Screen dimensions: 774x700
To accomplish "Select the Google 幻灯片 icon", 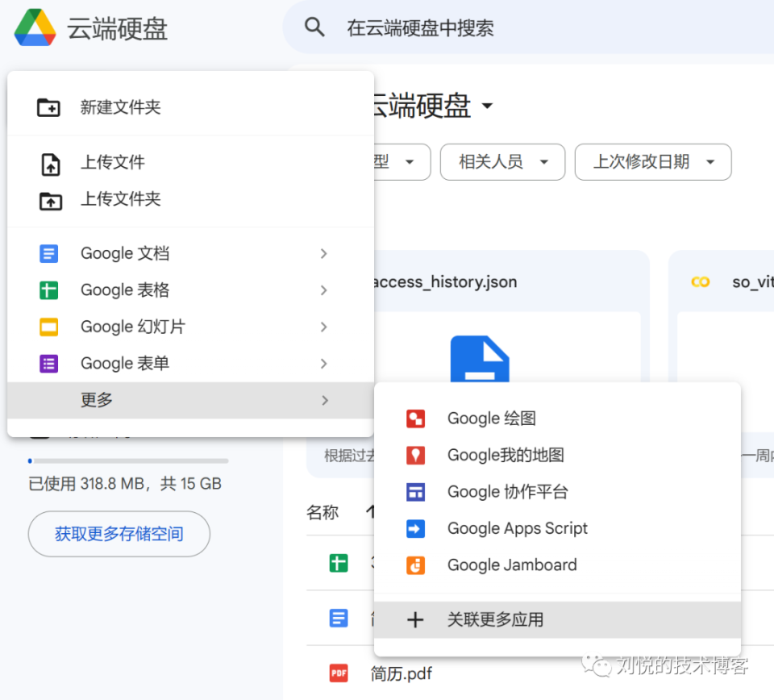I will 49,327.
